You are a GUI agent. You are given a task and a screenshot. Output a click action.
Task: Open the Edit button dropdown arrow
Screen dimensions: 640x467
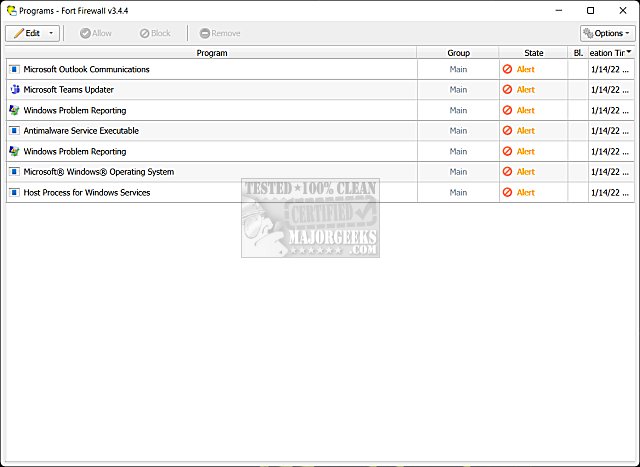point(51,33)
